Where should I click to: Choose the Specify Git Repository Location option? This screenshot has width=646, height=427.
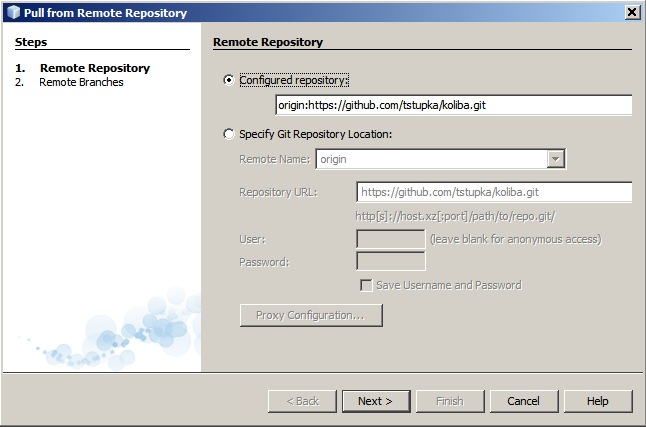(x=230, y=134)
